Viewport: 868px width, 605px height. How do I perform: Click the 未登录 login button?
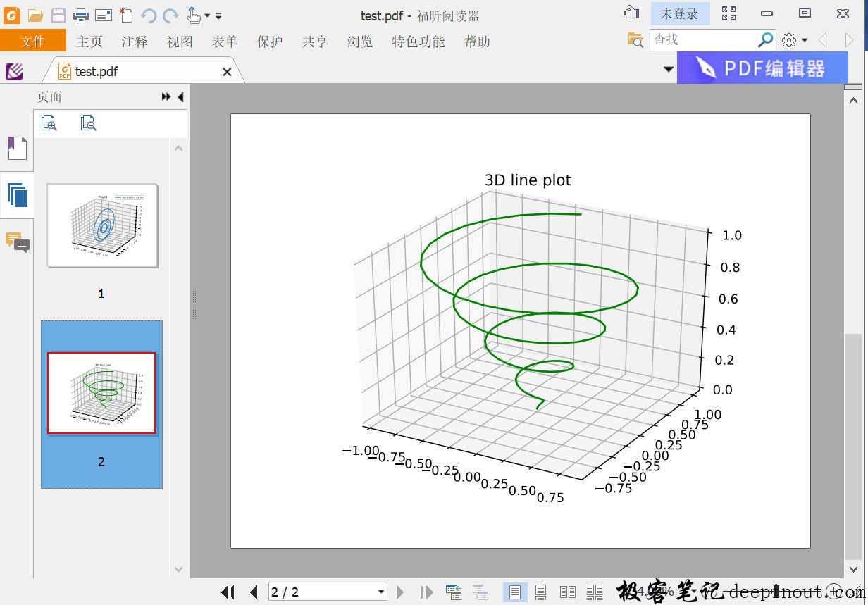point(679,13)
